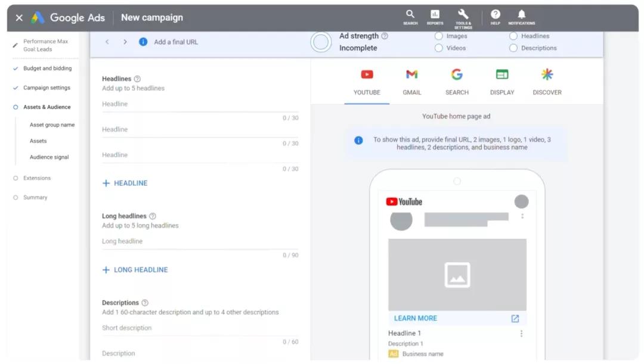Switch to the Discover preview tab
The height and width of the screenshot is (364, 644).
point(547,82)
